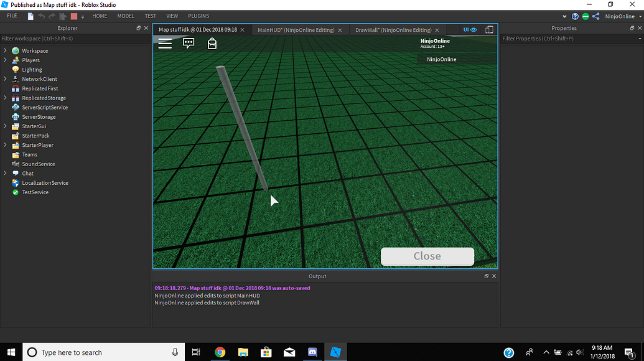Expand the NetworkClient tree node
The width and height of the screenshot is (644, 361).
point(5,79)
